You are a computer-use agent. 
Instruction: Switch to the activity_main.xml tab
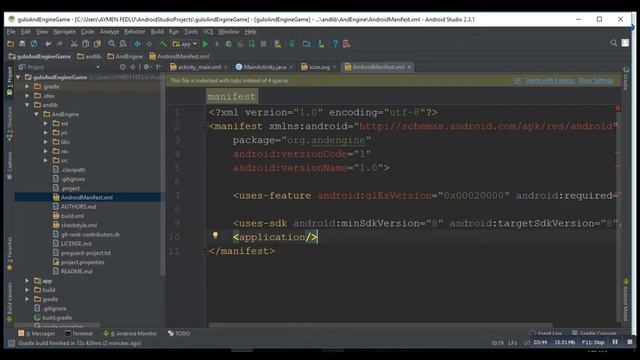[x=199, y=67]
